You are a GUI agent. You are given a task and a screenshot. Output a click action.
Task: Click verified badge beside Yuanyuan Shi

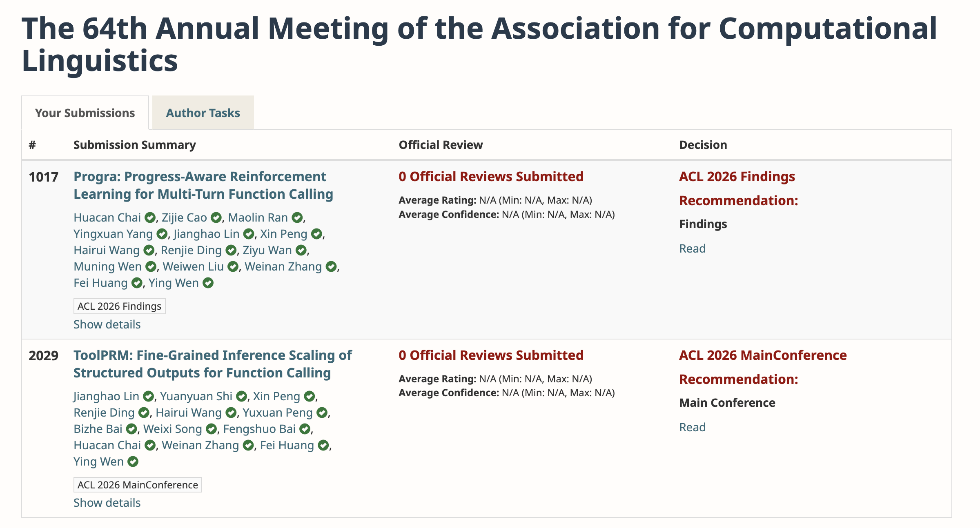click(x=242, y=397)
